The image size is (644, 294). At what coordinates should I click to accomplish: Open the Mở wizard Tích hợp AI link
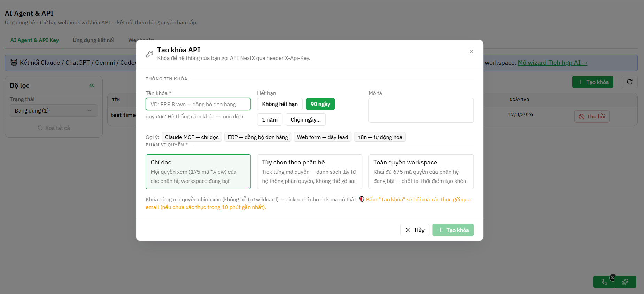tap(552, 63)
